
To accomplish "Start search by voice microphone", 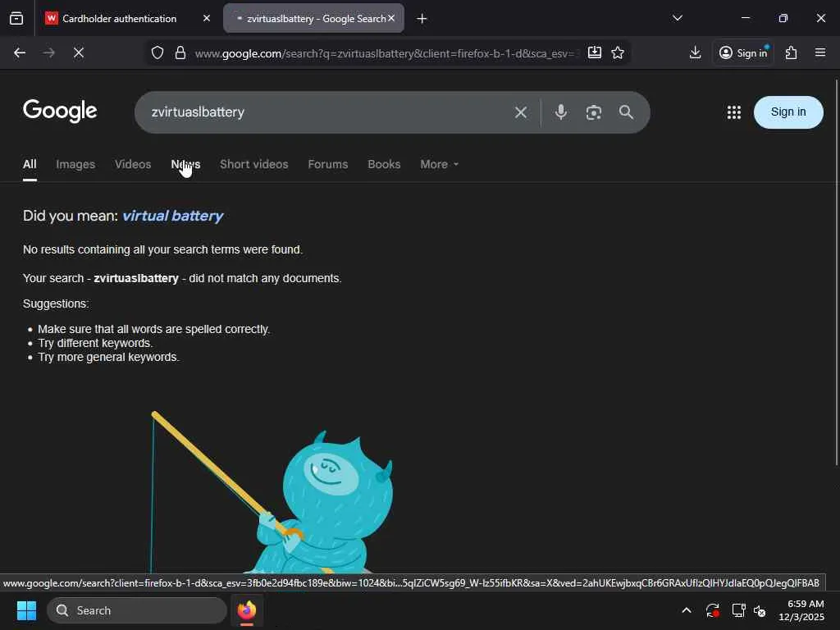I will 561,112.
